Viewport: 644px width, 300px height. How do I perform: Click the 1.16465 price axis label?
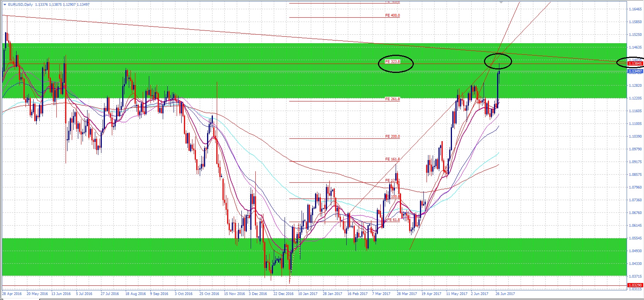[635, 9]
